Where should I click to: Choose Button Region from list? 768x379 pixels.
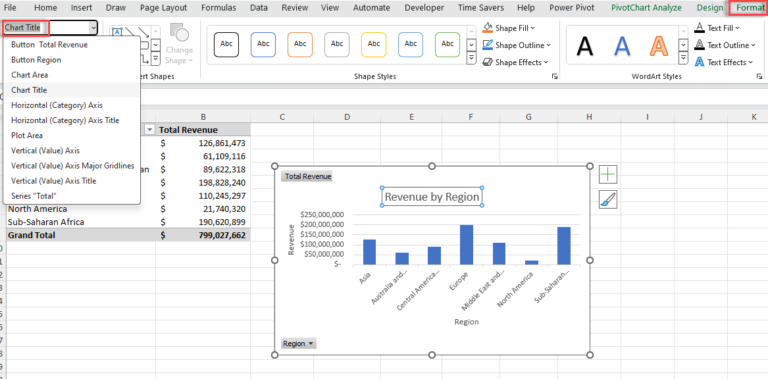(72, 60)
